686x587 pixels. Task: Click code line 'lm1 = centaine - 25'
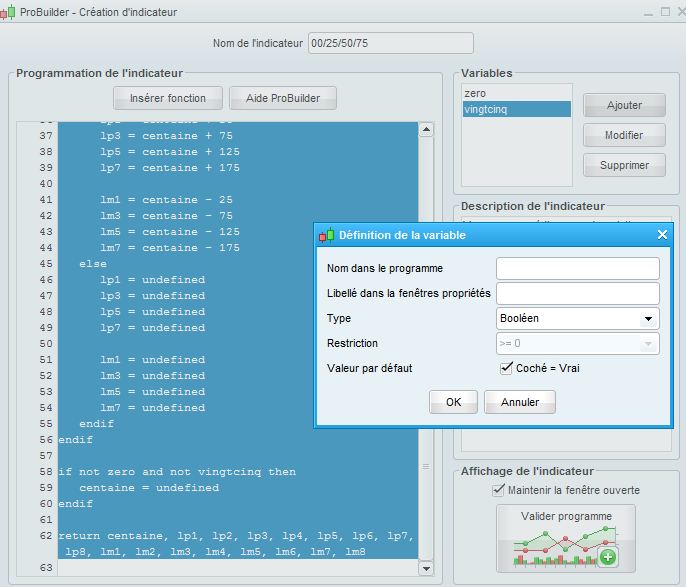[166, 200]
